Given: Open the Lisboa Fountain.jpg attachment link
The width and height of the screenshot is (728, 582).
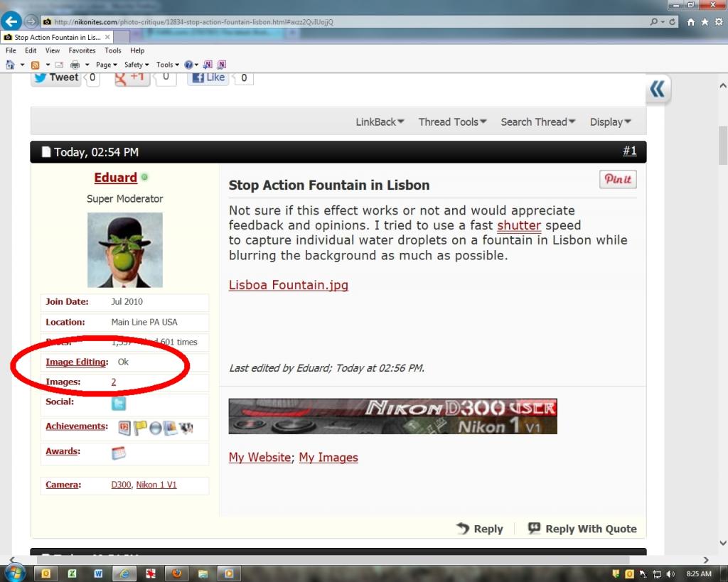Looking at the screenshot, I should click(x=288, y=285).
